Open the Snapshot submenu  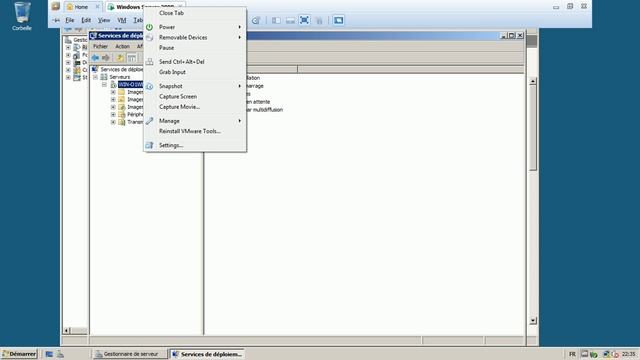point(195,86)
